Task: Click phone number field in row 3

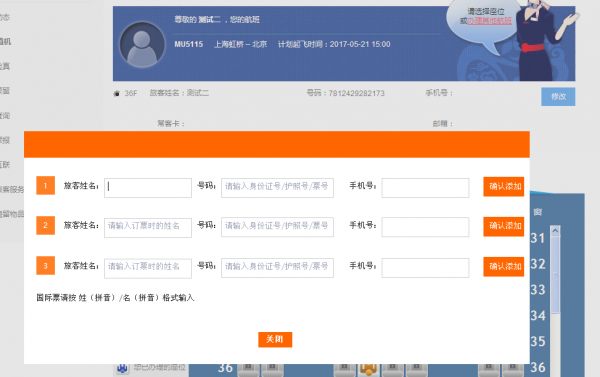Action: point(425,268)
